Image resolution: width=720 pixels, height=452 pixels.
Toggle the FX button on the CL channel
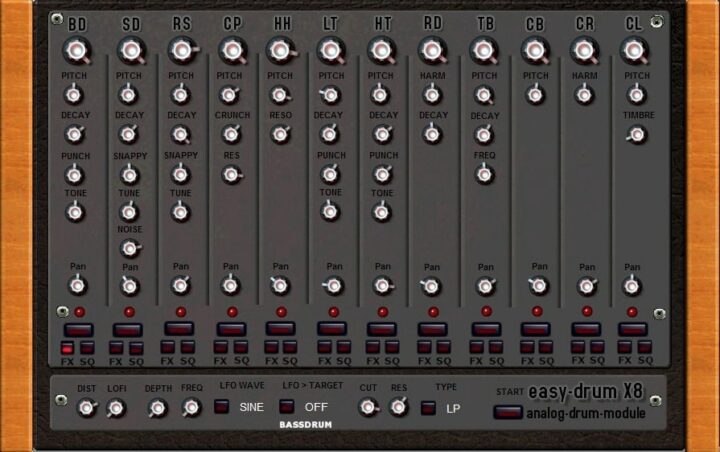(625, 347)
